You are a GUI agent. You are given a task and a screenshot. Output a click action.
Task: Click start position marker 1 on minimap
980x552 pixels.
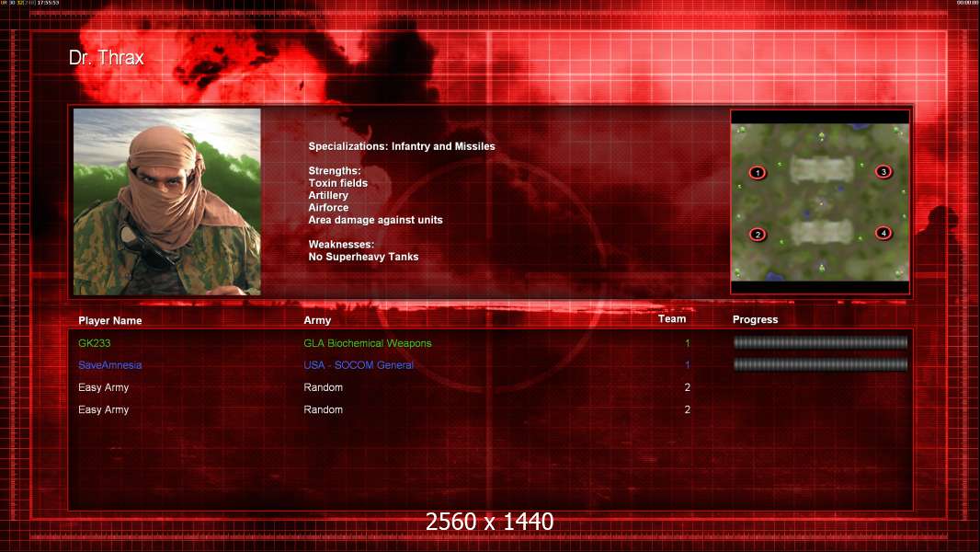click(757, 173)
